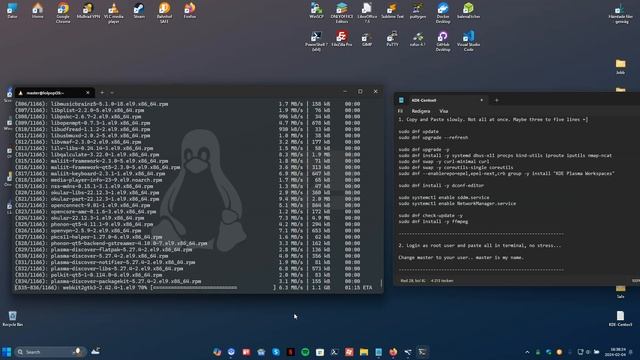Open the Visa menu in Notepad
The width and height of the screenshot is (640, 360).
pos(444,111)
